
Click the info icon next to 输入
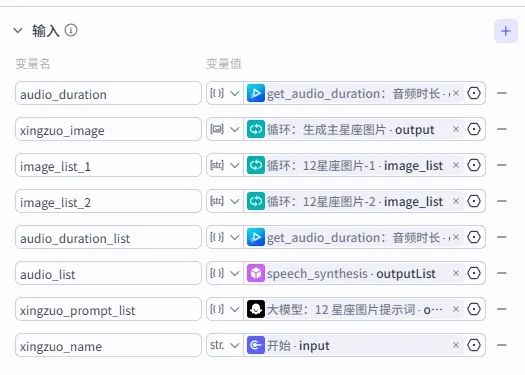coord(71,30)
